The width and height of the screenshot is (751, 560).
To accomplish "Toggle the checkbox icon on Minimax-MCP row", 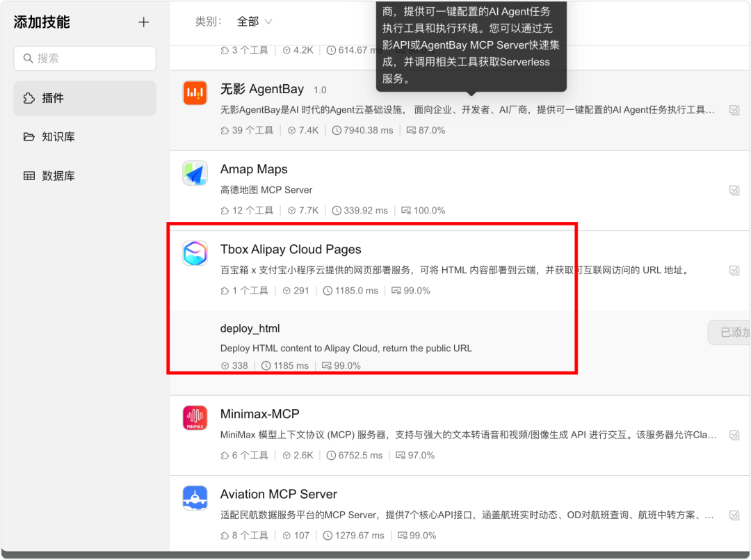I will (x=734, y=435).
